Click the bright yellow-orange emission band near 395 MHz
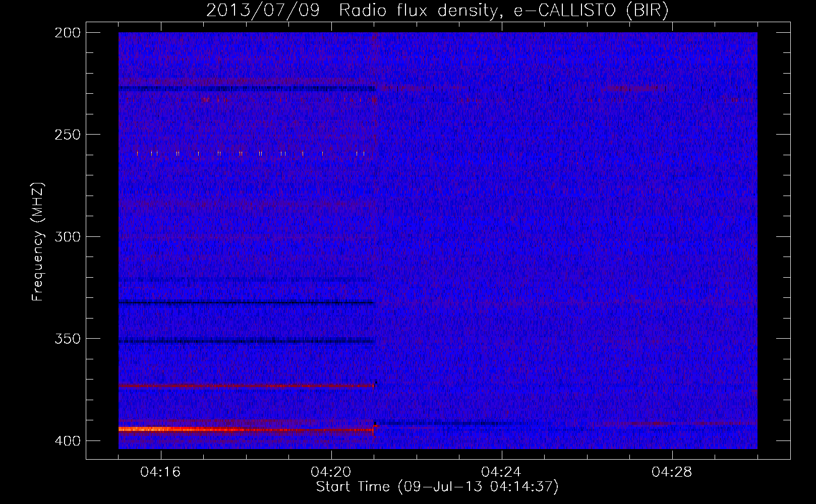Viewport: 816px width, 504px height. (x=246, y=429)
